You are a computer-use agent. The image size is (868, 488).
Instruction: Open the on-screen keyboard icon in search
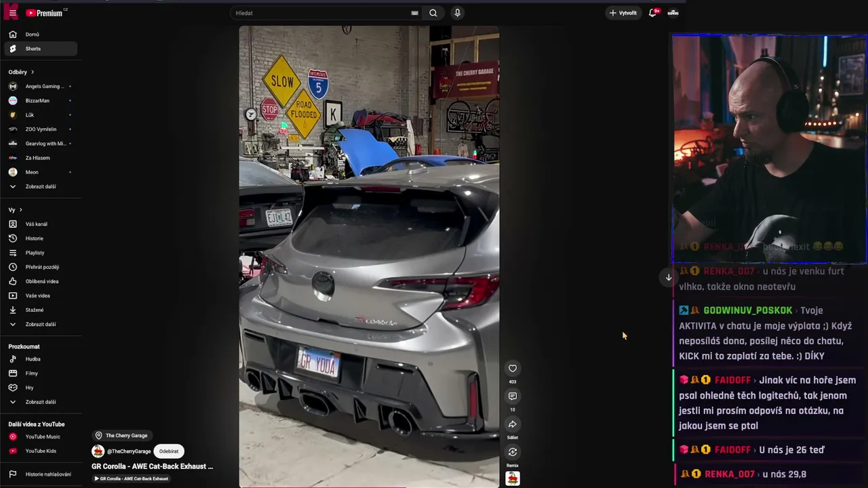tap(414, 13)
